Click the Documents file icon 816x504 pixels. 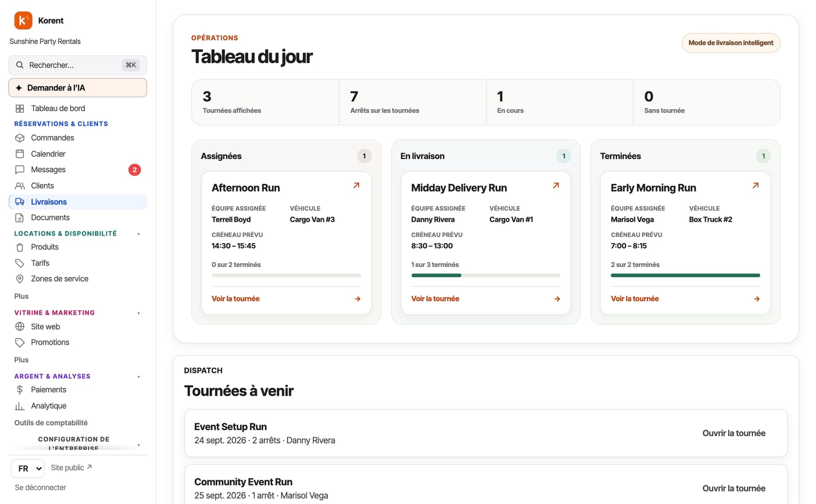(x=20, y=218)
